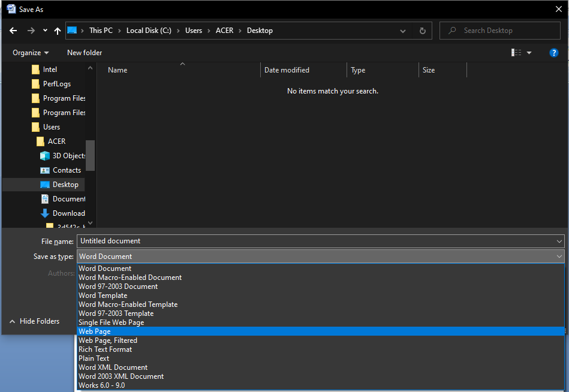The height and width of the screenshot is (392, 569).
Task: Select Rich Text Format from list
Action: click(x=105, y=349)
